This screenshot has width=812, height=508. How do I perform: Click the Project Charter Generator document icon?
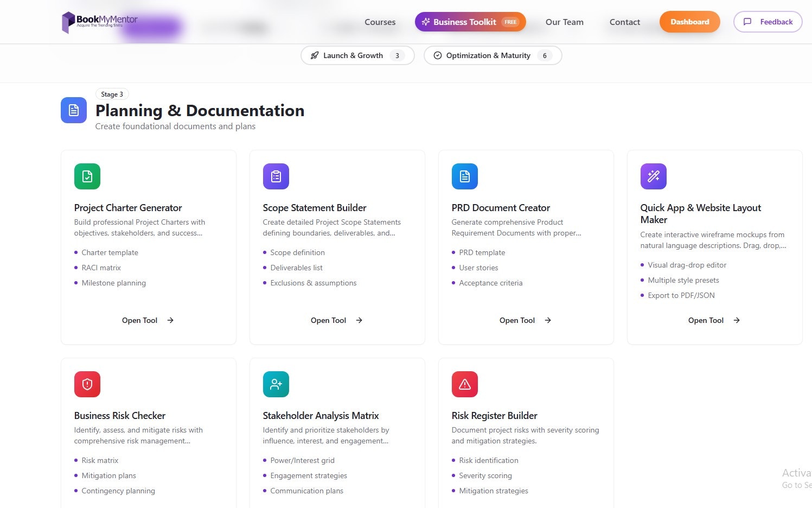pos(87,176)
